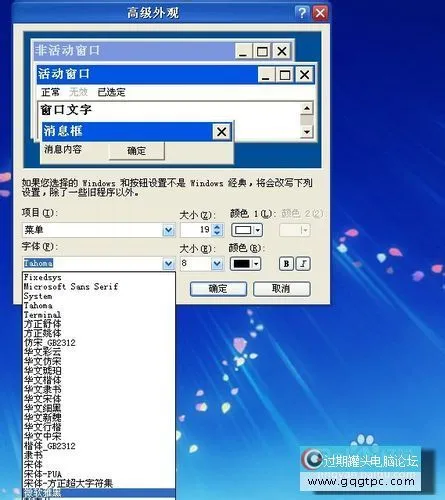Decrease item size with spinner down arrow
This screenshot has width=445, height=500.
(x=217, y=233)
